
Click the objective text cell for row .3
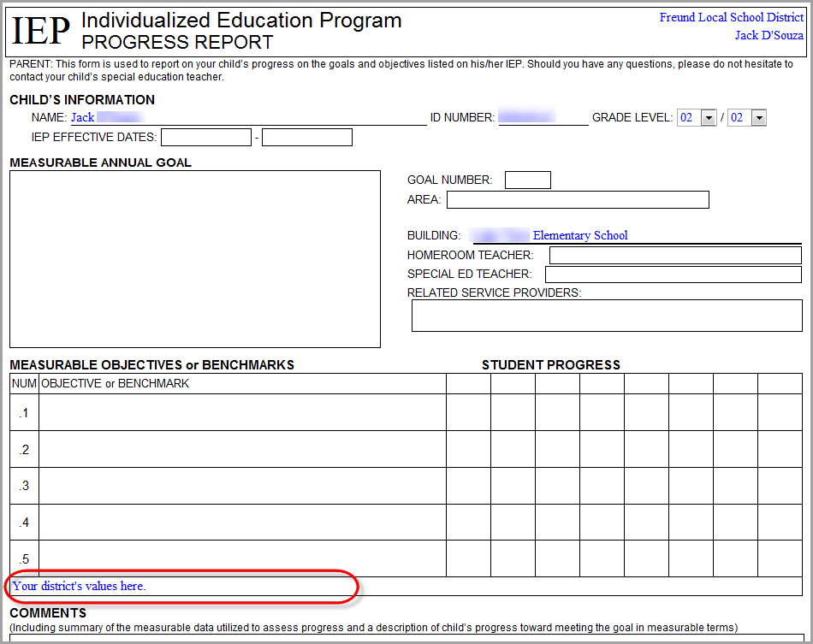(x=242, y=486)
